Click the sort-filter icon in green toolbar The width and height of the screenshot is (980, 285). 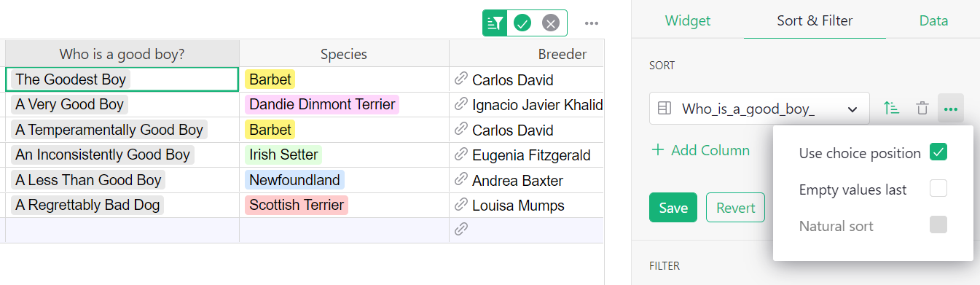coord(495,23)
